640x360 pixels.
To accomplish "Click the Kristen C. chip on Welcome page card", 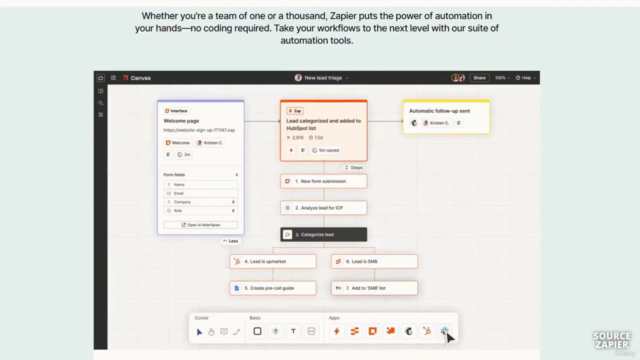I will click(x=210, y=143).
